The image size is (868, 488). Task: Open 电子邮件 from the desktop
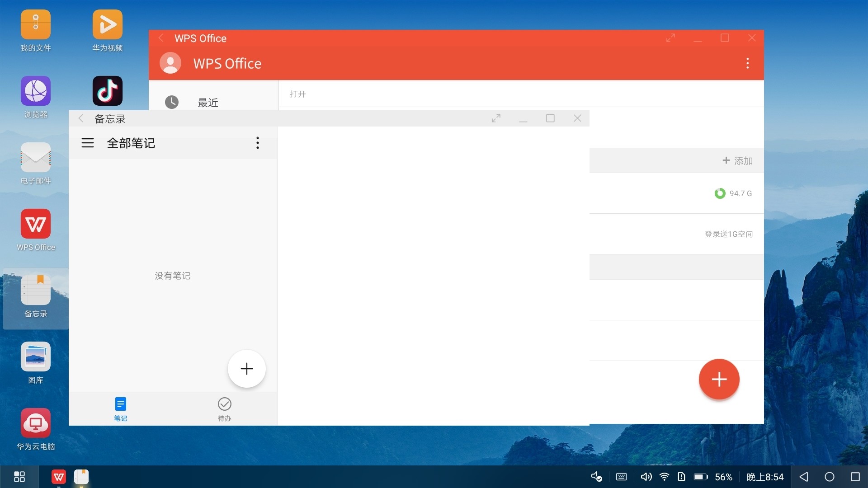[x=35, y=164]
